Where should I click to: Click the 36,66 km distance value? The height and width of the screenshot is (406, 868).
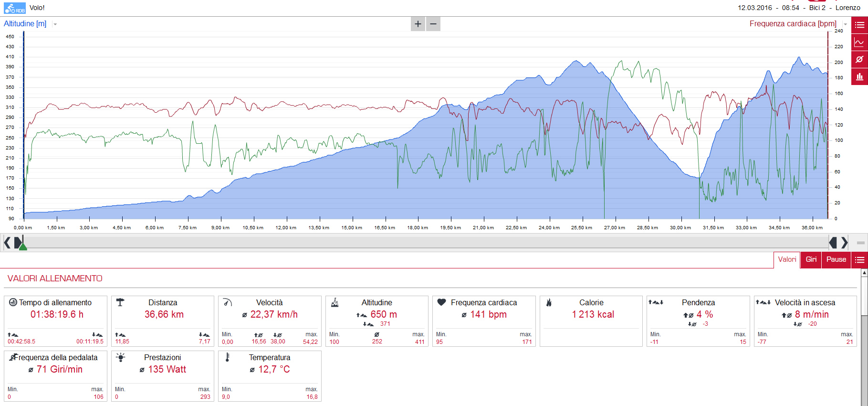point(164,314)
